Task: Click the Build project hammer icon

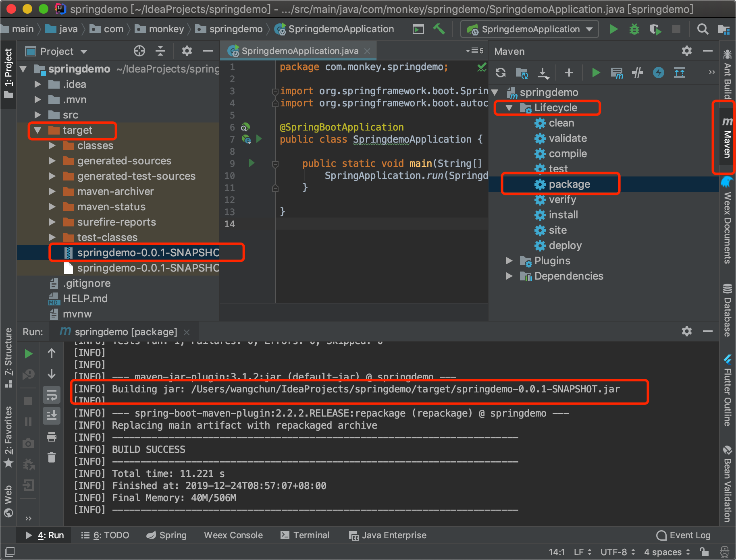Action: click(439, 29)
